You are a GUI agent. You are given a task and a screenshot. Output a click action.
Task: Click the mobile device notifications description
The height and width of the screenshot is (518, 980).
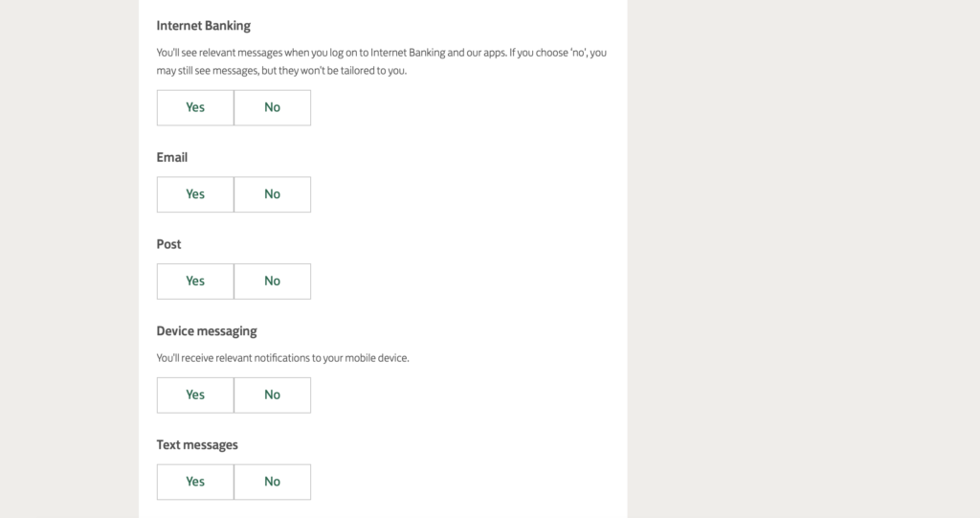[282, 358]
